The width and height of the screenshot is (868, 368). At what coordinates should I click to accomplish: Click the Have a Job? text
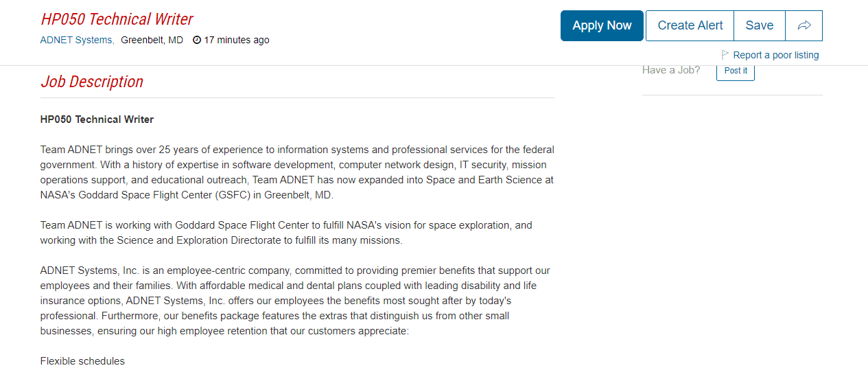tap(671, 70)
